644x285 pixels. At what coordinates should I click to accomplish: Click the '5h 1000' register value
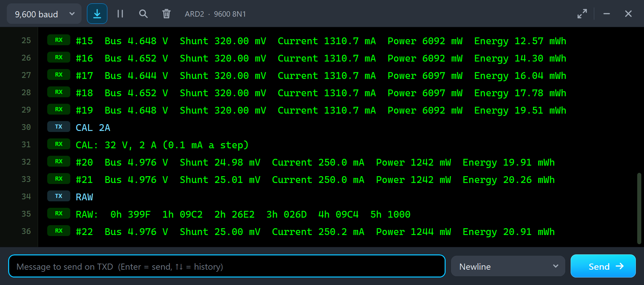click(390, 214)
